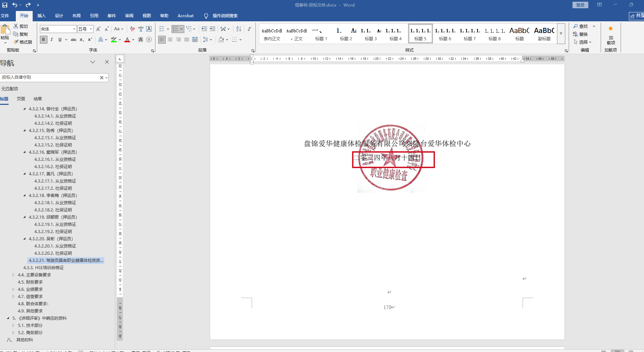Increase the paragraph indent
This screenshot has height=352, width=644.
click(212, 29)
